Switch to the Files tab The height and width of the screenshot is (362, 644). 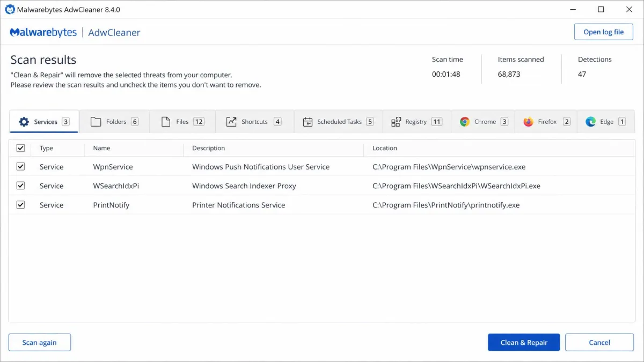(x=182, y=122)
